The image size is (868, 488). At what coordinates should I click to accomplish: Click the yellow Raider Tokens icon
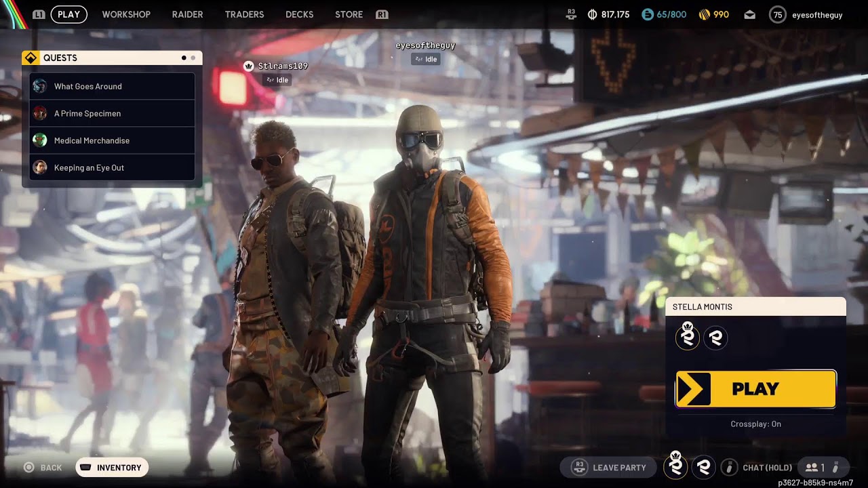(705, 14)
